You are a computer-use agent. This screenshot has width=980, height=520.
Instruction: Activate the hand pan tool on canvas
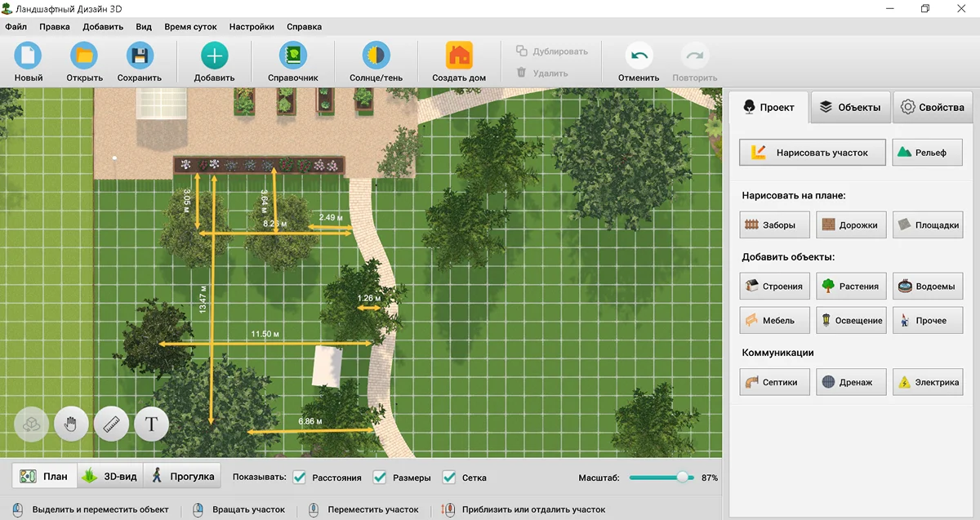[71, 424]
